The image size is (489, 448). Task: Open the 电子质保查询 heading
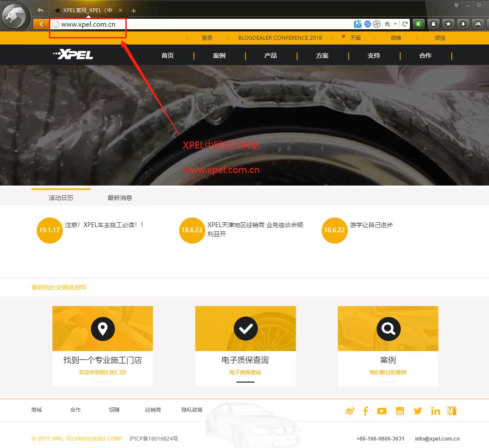245,360
